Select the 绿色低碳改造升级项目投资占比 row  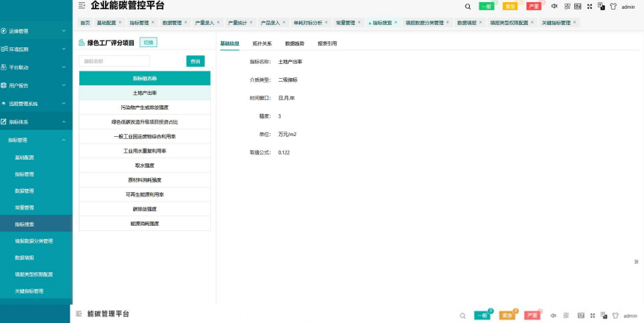(145, 122)
